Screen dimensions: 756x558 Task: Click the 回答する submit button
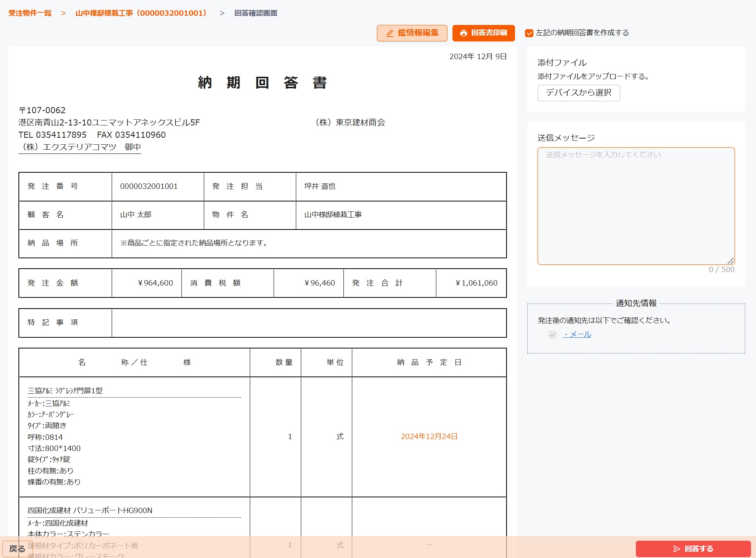click(693, 549)
